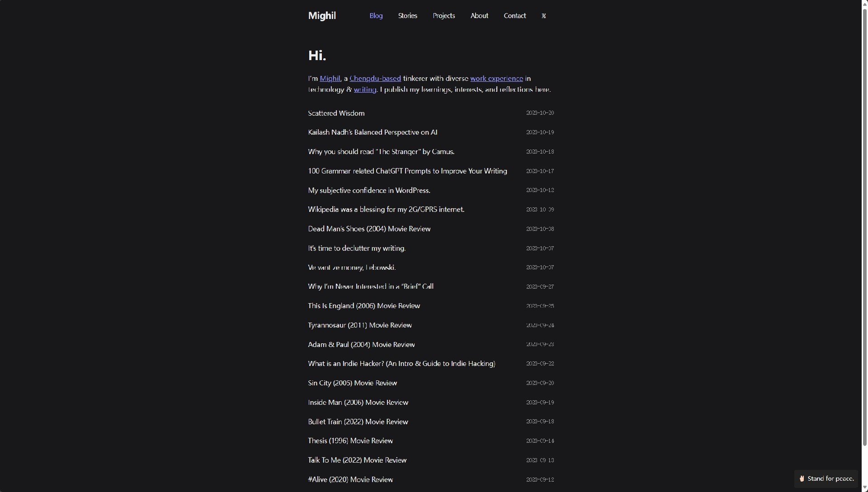Follow the Chengdu-based link in intro
This screenshot has height=492, width=868.
[375, 79]
